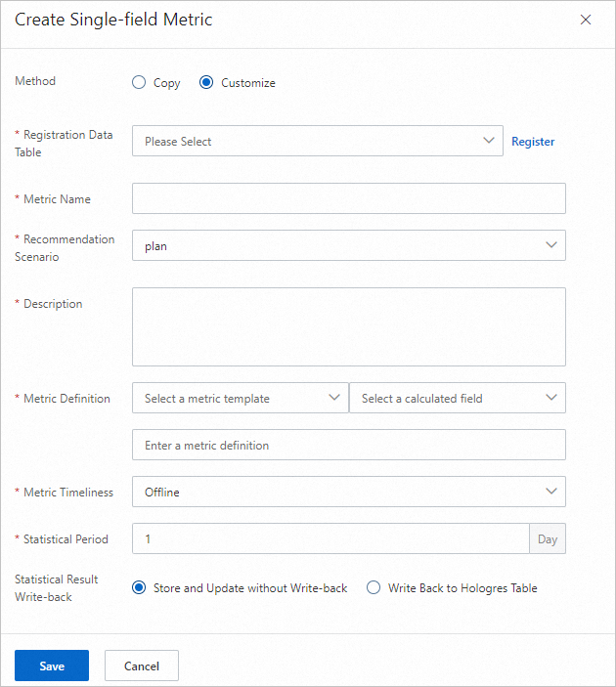Click the Day unit label
This screenshot has height=687, width=616.
pos(548,539)
